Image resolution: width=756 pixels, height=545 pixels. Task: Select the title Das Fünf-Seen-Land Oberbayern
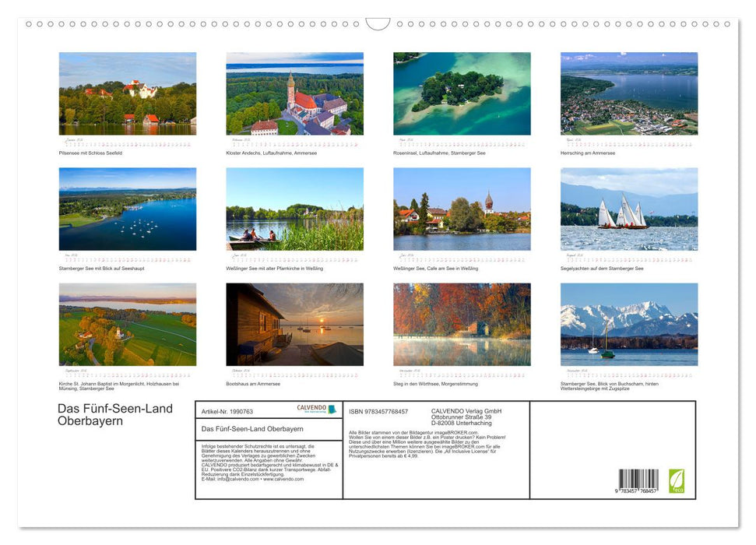click(114, 413)
